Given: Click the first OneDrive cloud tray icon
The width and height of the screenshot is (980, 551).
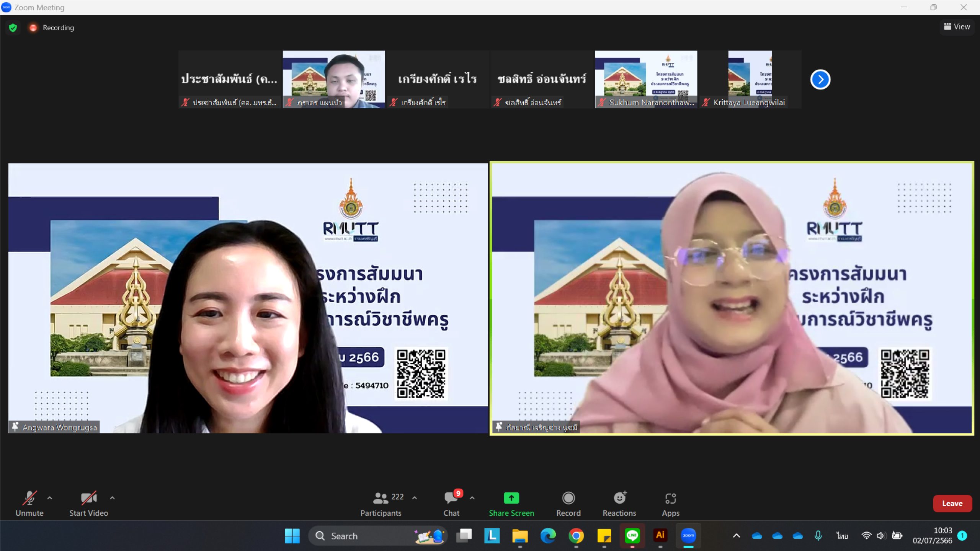Looking at the screenshot, I should point(757,536).
